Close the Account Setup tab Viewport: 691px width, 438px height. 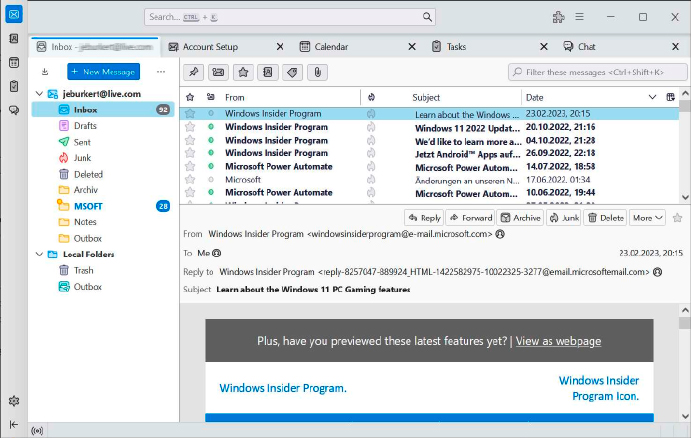pyautogui.click(x=280, y=47)
